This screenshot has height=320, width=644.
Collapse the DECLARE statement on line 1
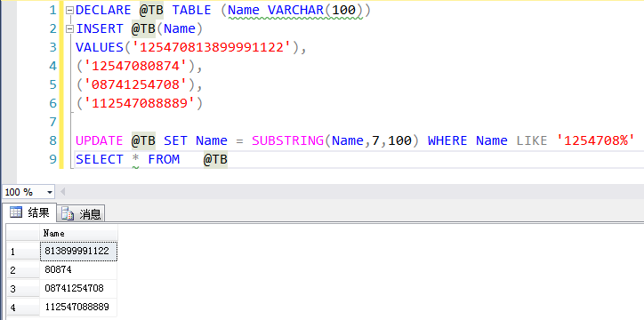69,11
